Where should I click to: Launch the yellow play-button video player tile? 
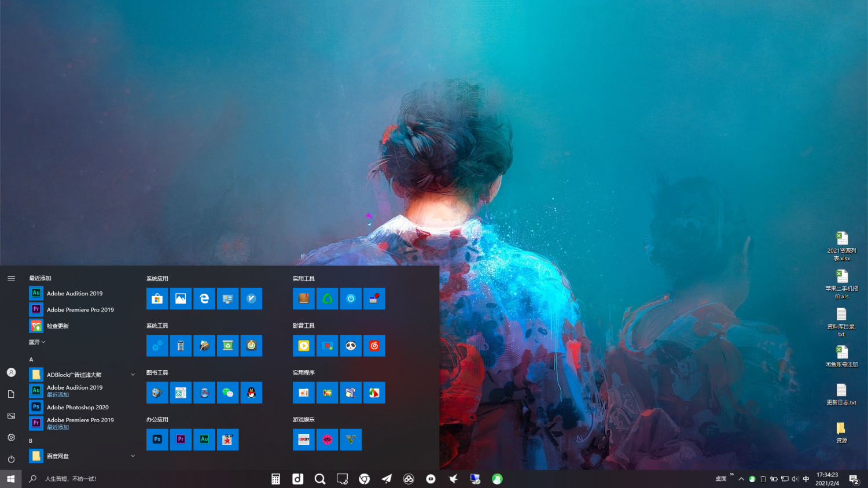(304, 346)
